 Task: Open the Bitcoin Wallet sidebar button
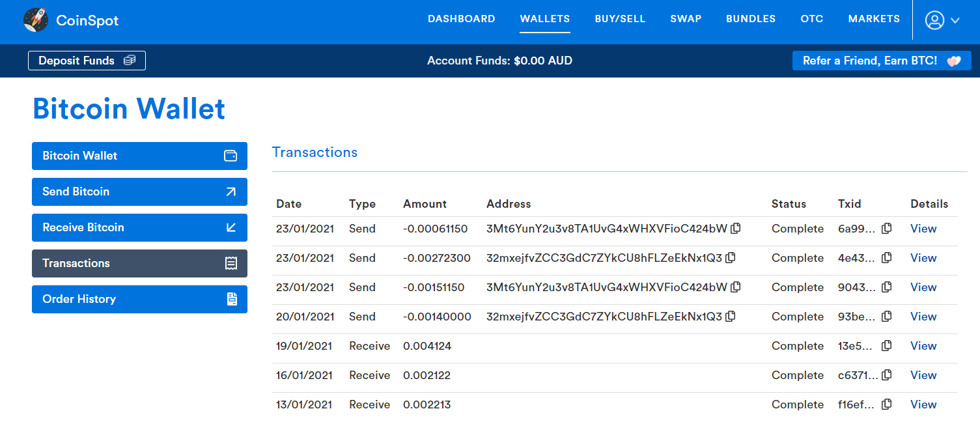pyautogui.click(x=139, y=156)
